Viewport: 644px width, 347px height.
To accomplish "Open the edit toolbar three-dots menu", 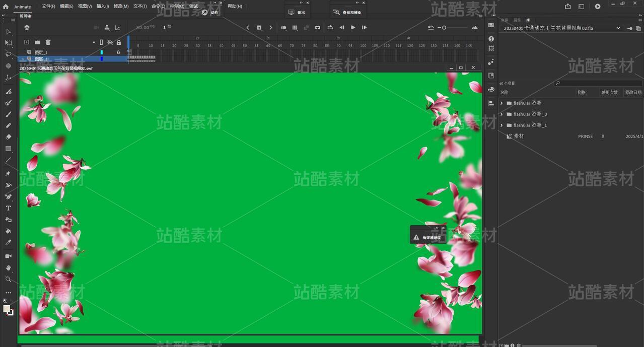I will click(8, 293).
